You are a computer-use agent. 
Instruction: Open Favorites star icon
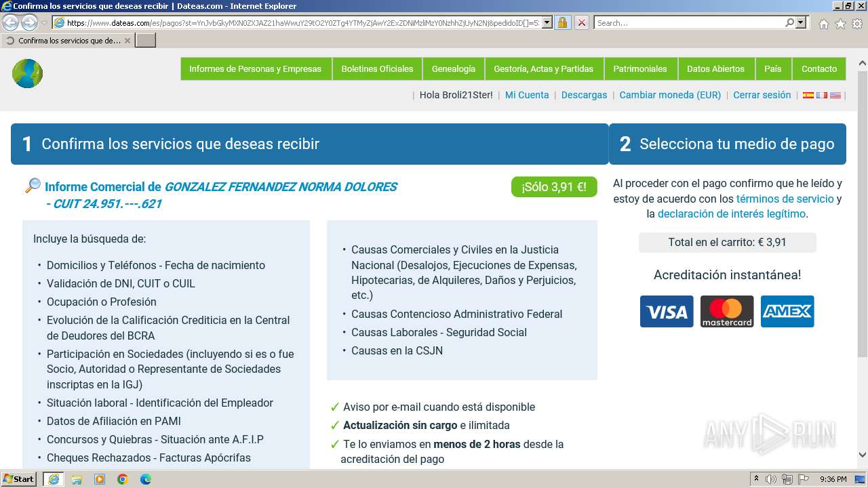pyautogui.click(x=840, y=24)
